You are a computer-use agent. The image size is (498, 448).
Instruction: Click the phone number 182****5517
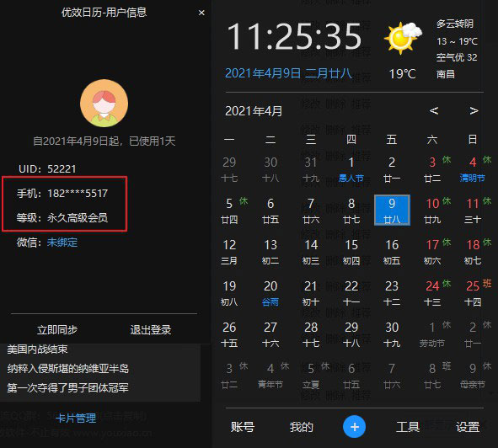pos(78,194)
